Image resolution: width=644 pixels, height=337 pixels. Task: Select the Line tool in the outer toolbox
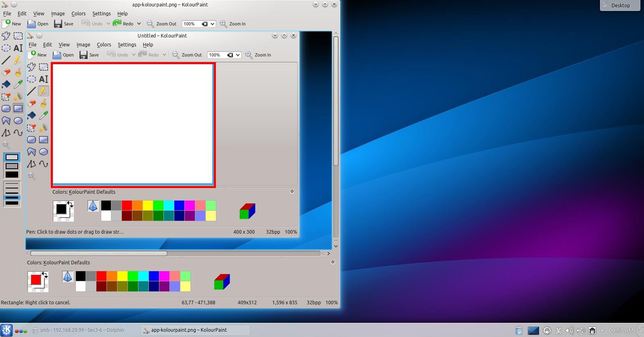coord(6,60)
